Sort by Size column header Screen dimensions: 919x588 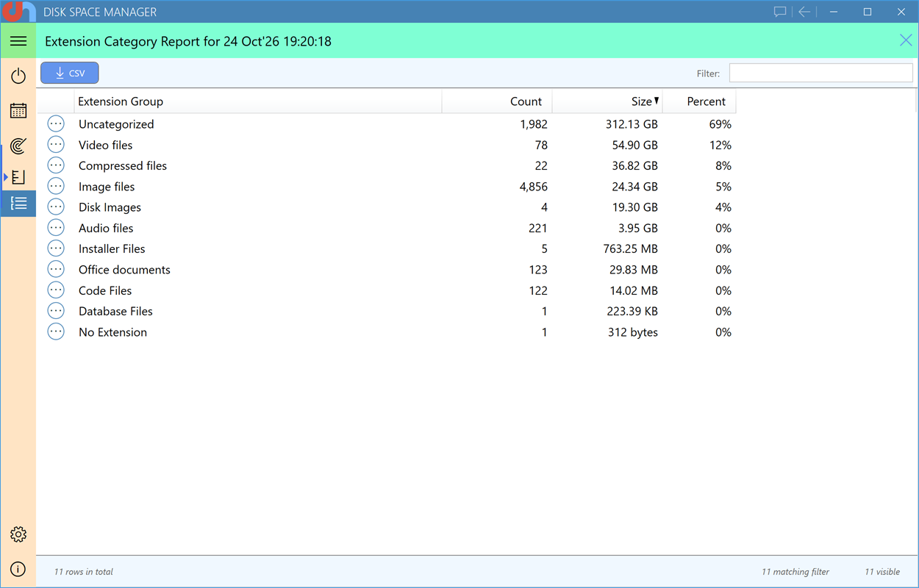(x=607, y=101)
